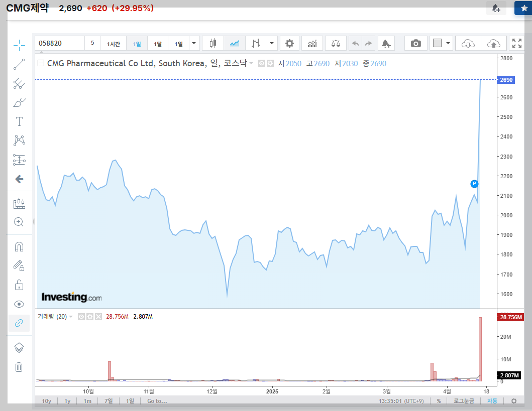Click the layout square icon
The image size is (532, 411).
pos(438,43)
